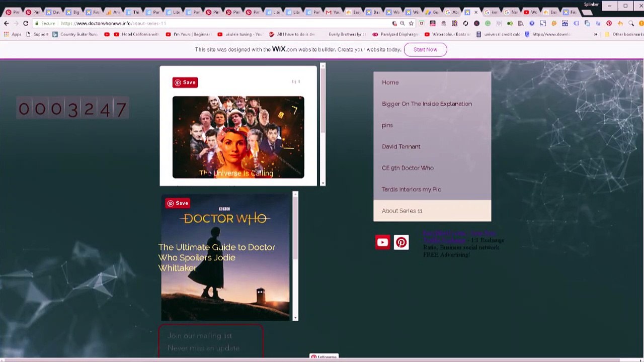644x362 pixels.
Task: Open 'All I have to do is dr' bookmark
Action: [x=292, y=34]
